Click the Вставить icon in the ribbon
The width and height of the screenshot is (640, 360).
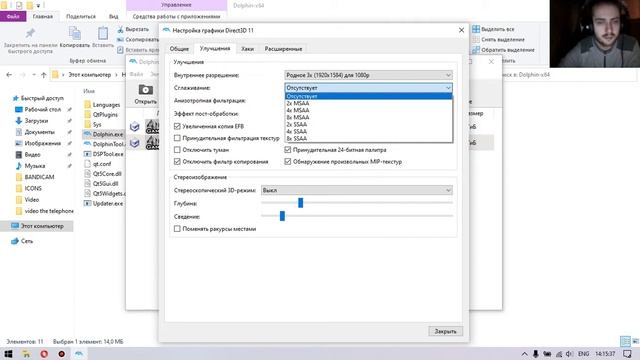pyautogui.click(x=103, y=34)
